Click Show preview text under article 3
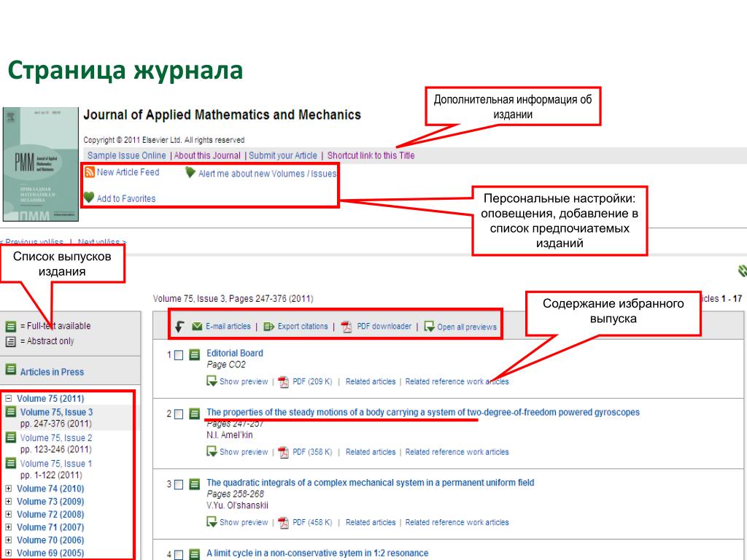Viewport: 747px width, 560px height. click(244, 523)
